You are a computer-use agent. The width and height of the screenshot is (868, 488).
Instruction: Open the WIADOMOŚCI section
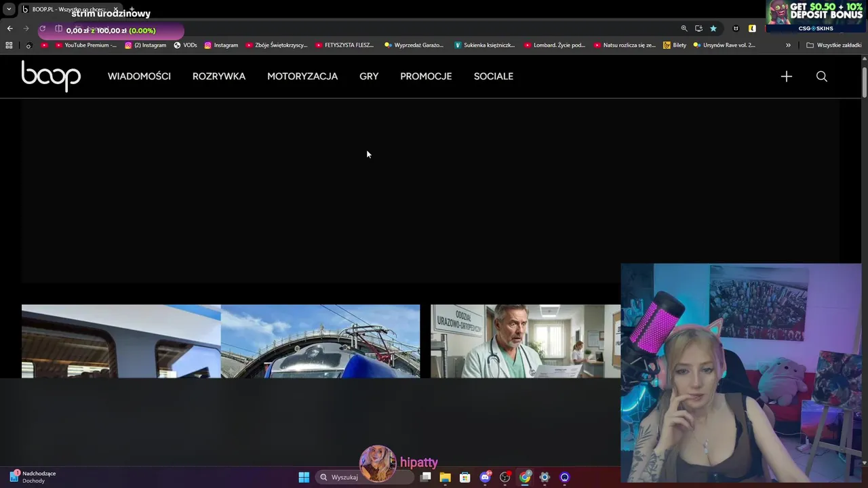pos(139,76)
